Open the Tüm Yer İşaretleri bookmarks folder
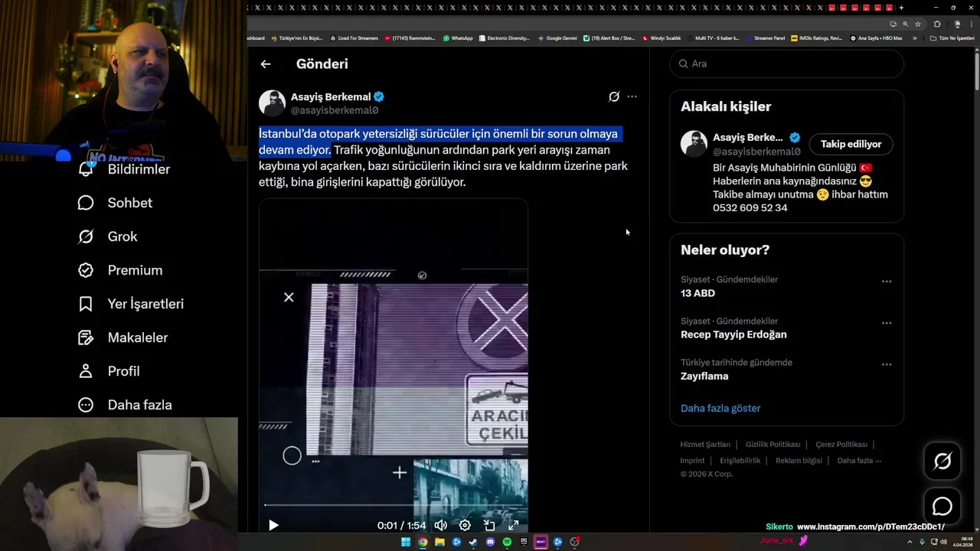The image size is (980, 551). coord(952,38)
